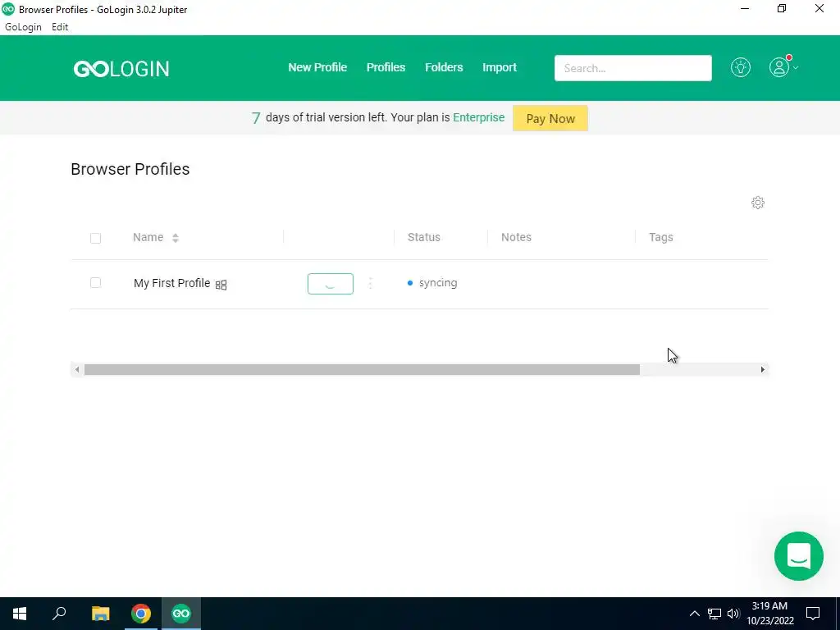Image resolution: width=840 pixels, height=630 pixels.
Task: Open the lightbulb tips icon
Action: (x=741, y=67)
